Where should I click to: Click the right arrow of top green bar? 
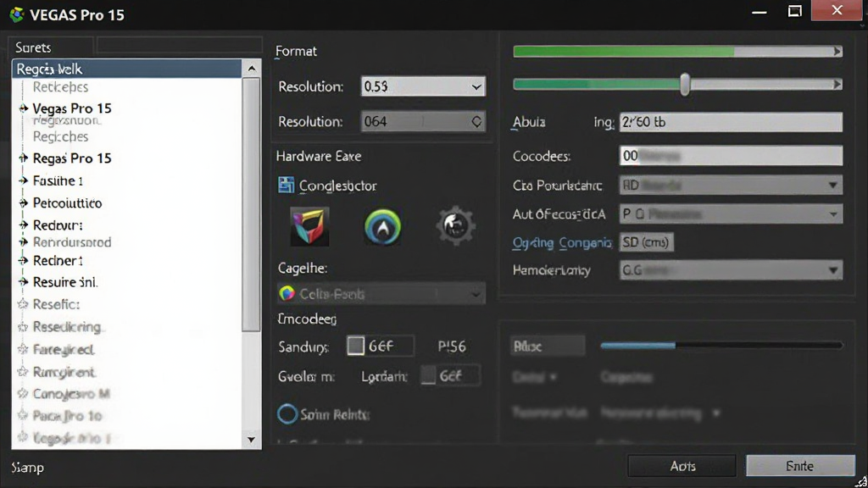[837, 52]
